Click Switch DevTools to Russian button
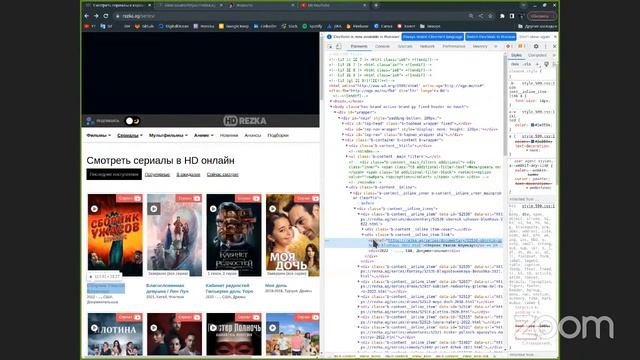Screen dimensions: 640x360 tap(491, 37)
